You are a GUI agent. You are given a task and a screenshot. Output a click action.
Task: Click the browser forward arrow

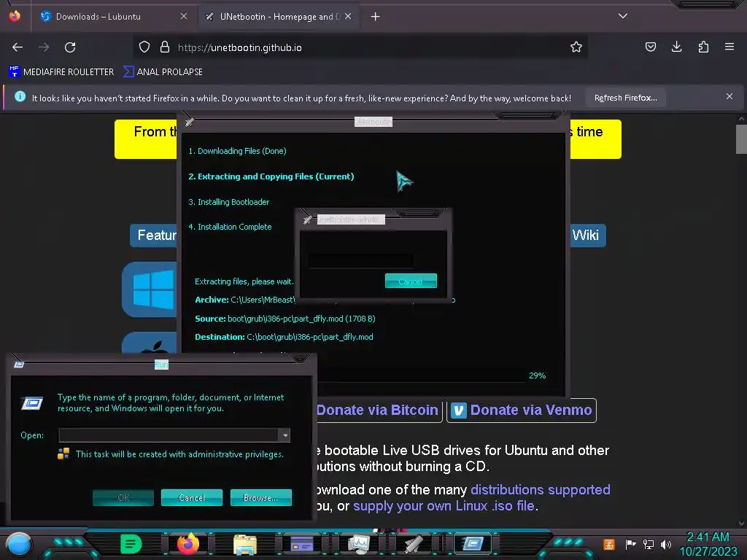[x=44, y=47]
